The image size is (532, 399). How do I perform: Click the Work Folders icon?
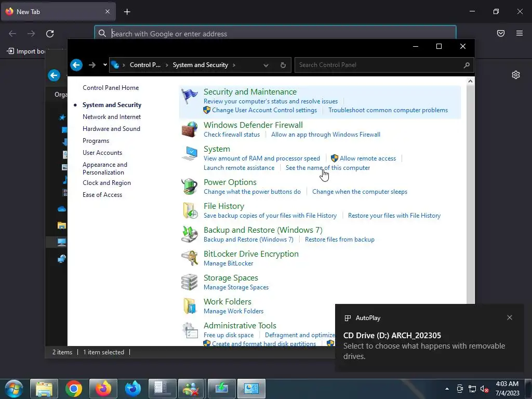pos(189,306)
